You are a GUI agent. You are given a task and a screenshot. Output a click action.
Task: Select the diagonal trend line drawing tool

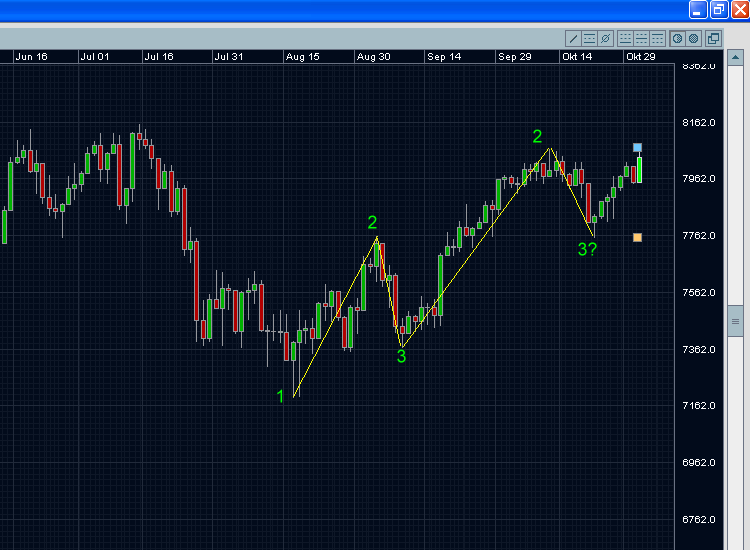[574, 39]
